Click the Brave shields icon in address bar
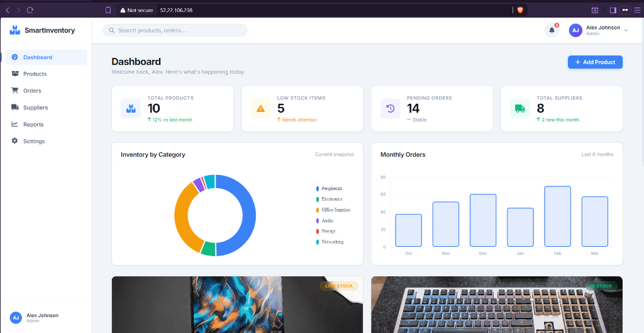 (520, 10)
